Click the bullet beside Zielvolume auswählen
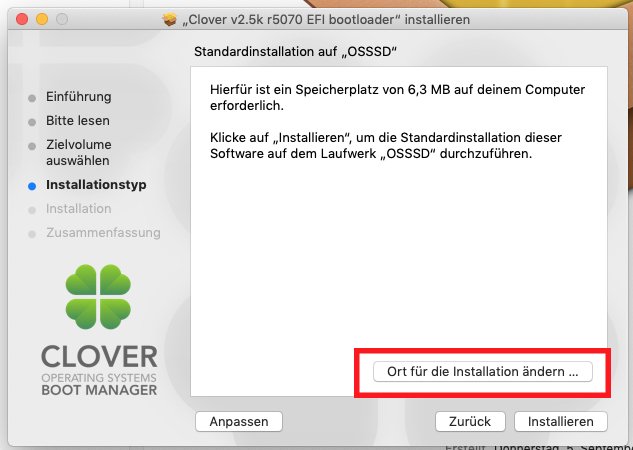 32,146
